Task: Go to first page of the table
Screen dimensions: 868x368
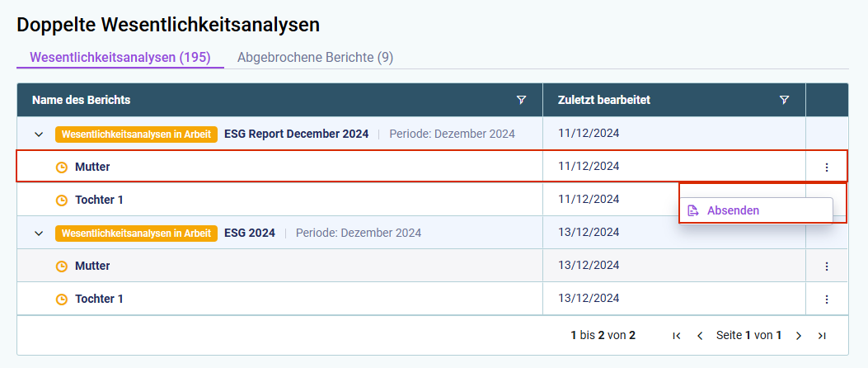Action: coord(676,335)
